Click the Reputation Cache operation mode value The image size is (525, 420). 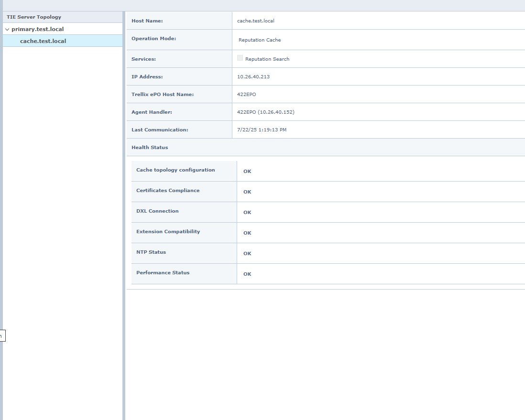260,40
